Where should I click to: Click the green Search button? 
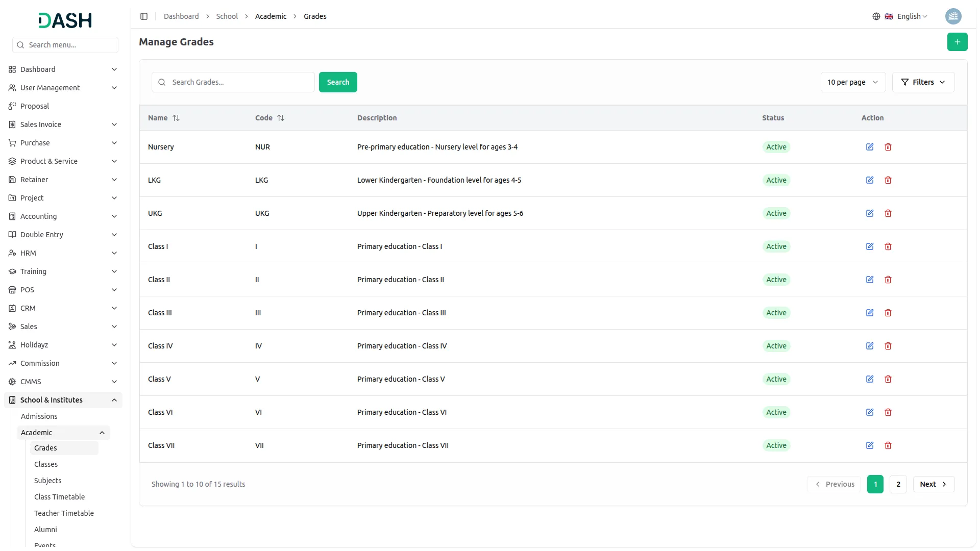click(338, 82)
